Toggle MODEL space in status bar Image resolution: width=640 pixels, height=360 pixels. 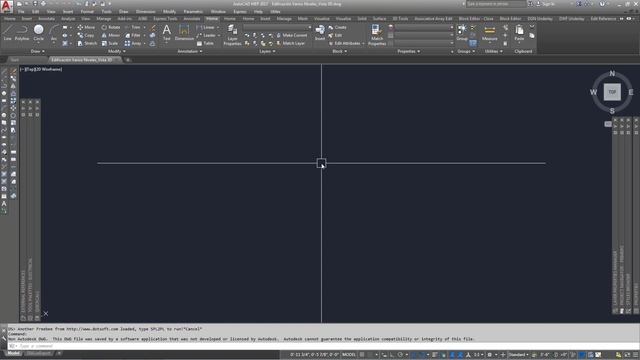(349, 355)
